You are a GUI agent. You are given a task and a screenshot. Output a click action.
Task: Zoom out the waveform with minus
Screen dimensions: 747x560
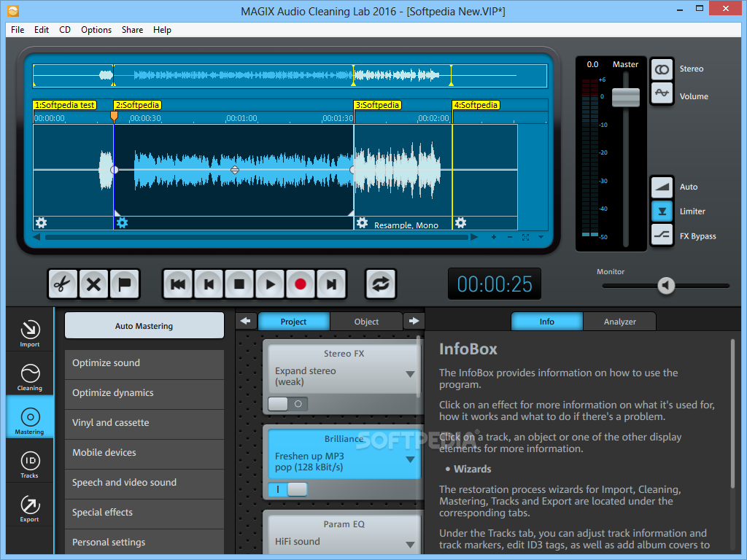point(510,237)
